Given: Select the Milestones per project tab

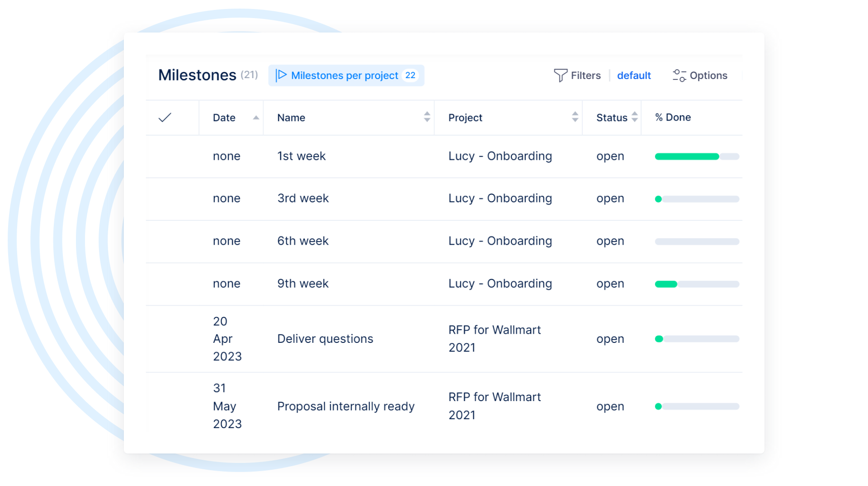Looking at the screenshot, I should [344, 75].
